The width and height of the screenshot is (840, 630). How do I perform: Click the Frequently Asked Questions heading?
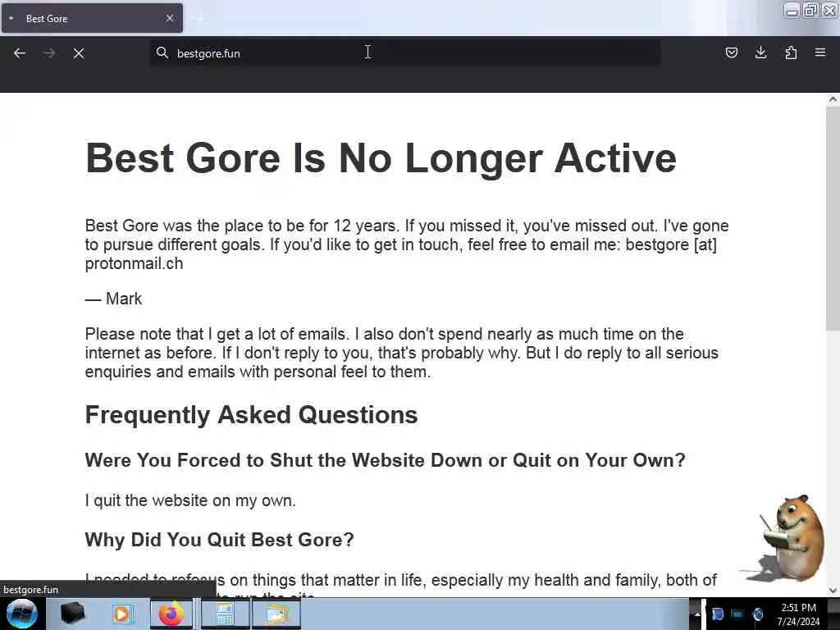click(251, 415)
